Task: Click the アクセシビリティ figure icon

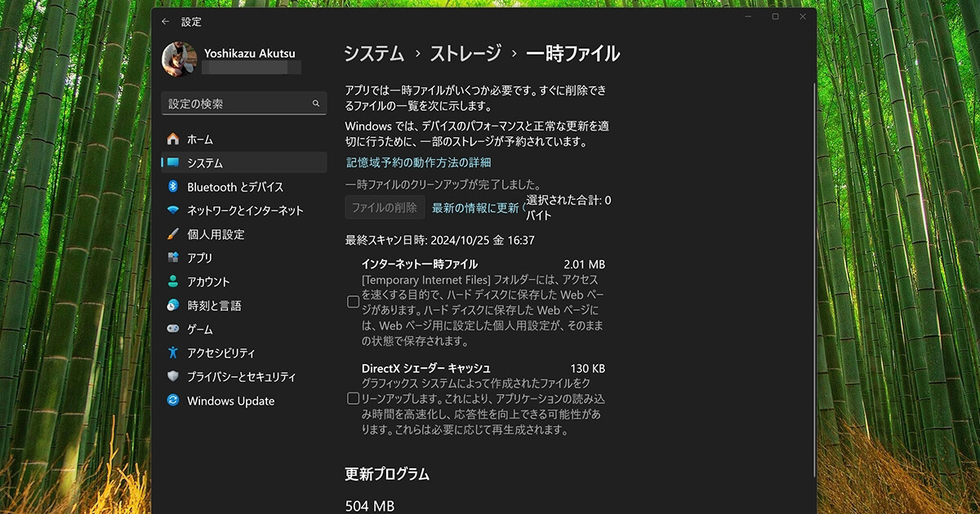Action: click(173, 352)
